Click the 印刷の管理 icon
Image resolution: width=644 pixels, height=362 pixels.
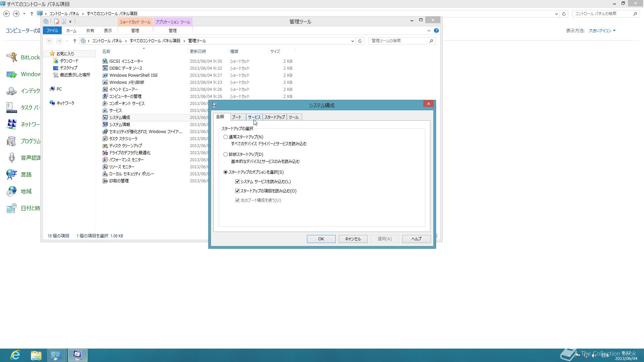105,181
